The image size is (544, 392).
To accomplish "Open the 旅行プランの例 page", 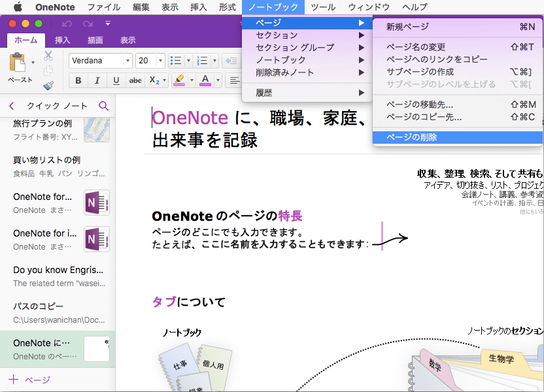I will (58, 130).
